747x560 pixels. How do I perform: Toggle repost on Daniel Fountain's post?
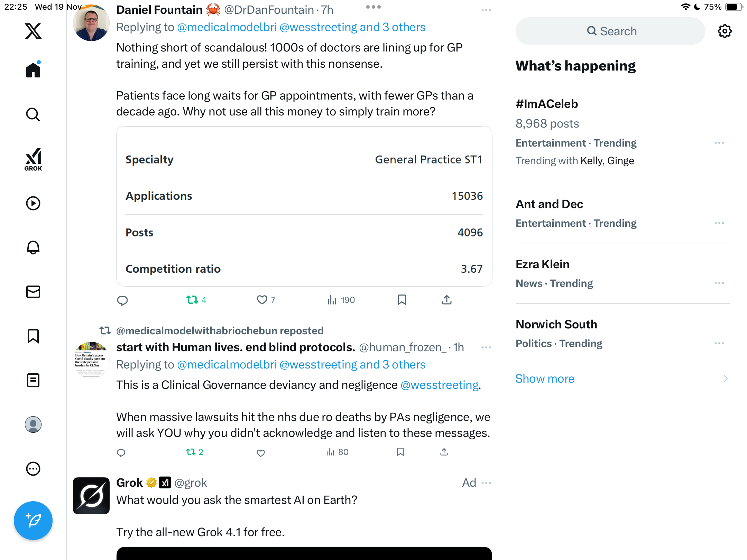pyautogui.click(x=192, y=300)
